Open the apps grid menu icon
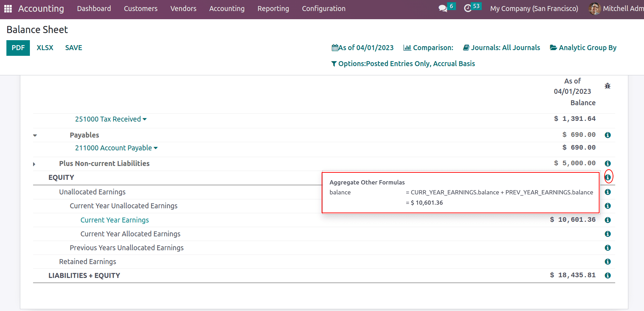644x311 pixels. click(8, 9)
